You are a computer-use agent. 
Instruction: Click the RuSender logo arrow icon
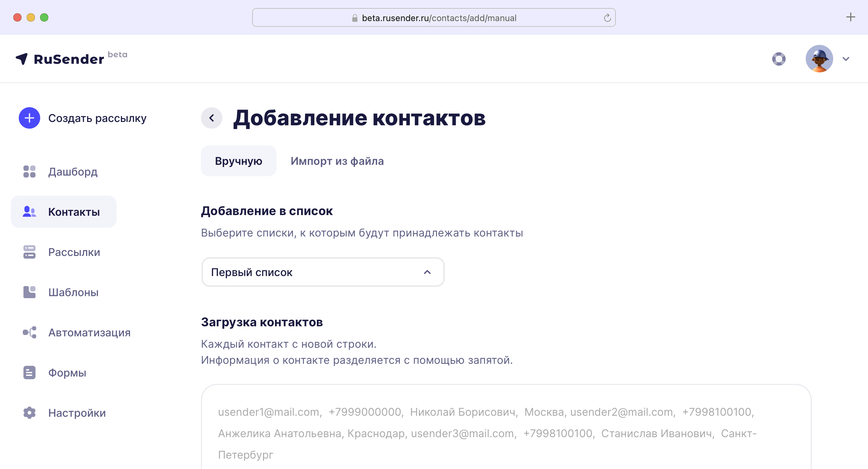tap(22, 59)
